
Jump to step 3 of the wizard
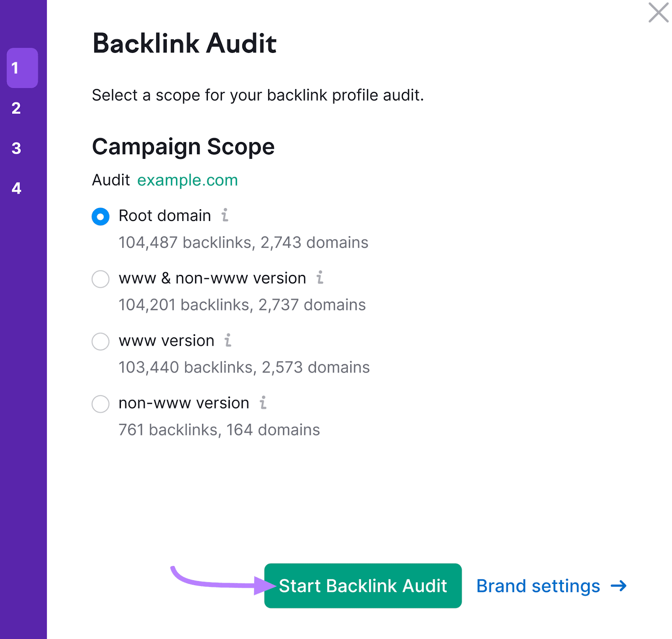tap(17, 148)
